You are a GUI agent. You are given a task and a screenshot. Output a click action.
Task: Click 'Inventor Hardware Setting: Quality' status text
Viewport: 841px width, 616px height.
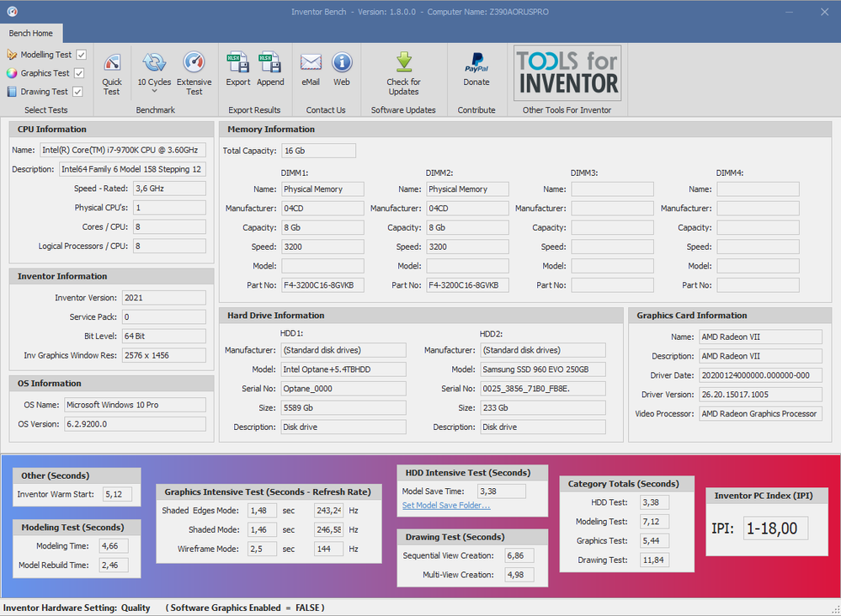coord(77,608)
